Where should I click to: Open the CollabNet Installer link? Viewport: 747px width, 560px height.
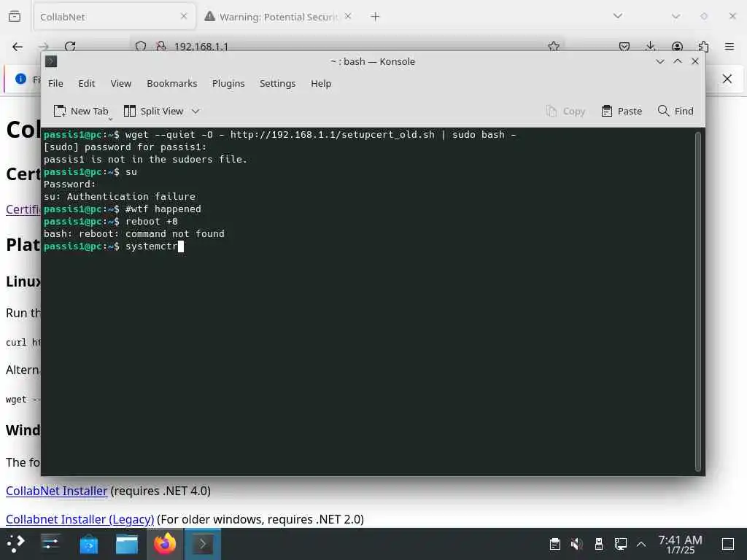click(57, 491)
